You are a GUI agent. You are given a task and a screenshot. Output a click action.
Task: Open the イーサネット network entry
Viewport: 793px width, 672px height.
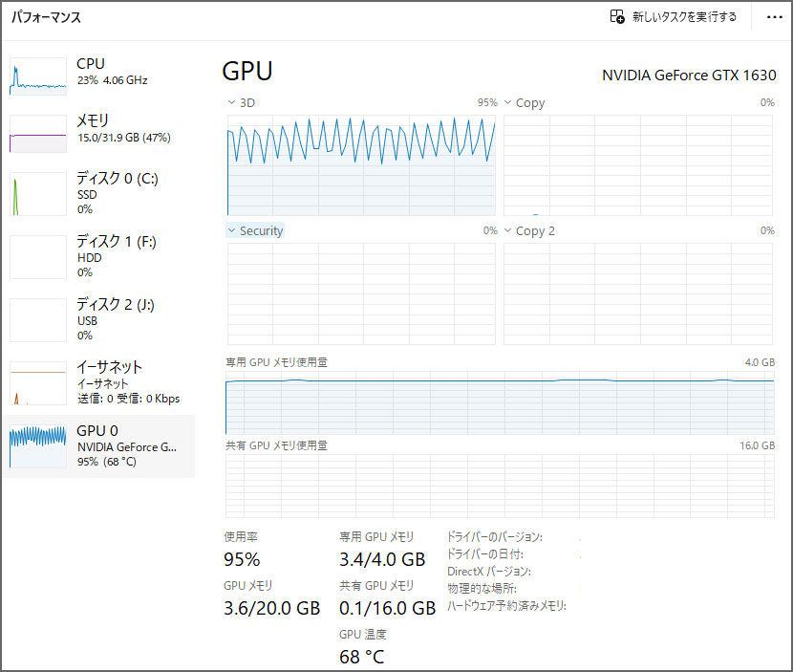(98, 383)
